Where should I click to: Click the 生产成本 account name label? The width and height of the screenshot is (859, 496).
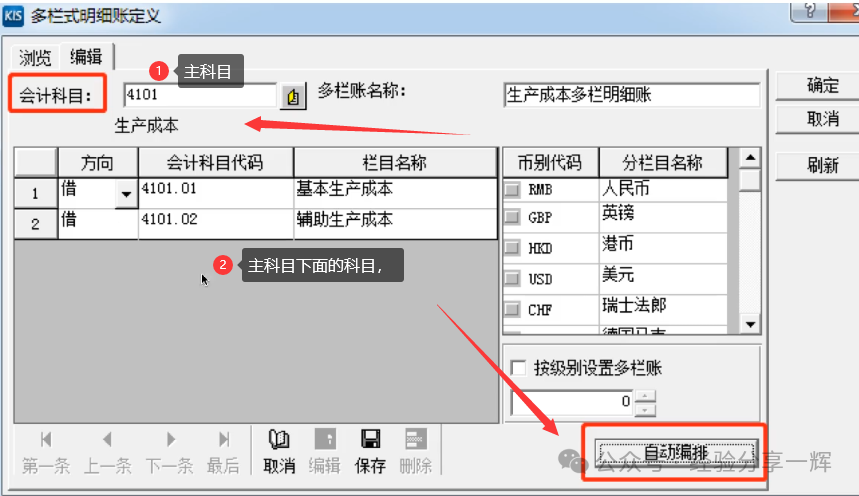tap(146, 126)
